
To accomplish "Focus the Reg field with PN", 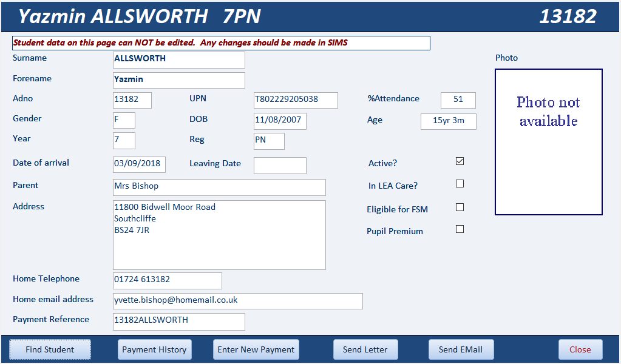I will [x=270, y=141].
